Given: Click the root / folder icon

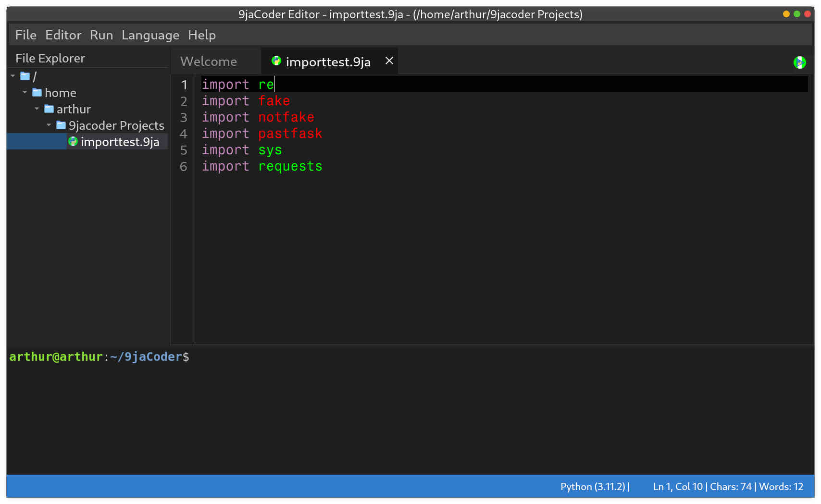Looking at the screenshot, I should [24, 76].
